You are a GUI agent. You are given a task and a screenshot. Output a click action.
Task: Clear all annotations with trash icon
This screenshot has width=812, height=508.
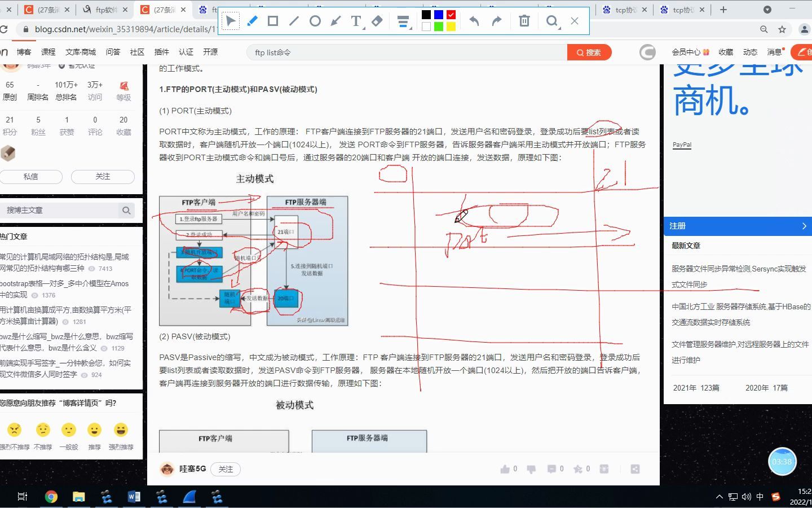click(524, 21)
